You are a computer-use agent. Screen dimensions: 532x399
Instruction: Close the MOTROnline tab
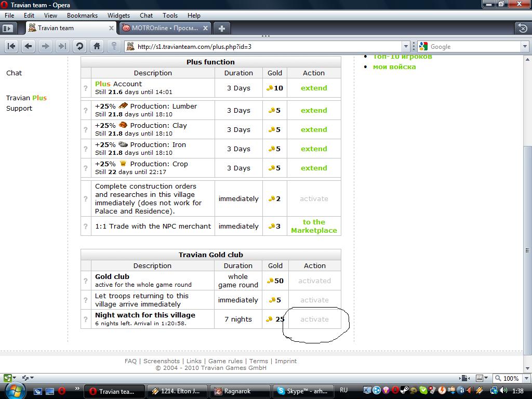coord(205,28)
